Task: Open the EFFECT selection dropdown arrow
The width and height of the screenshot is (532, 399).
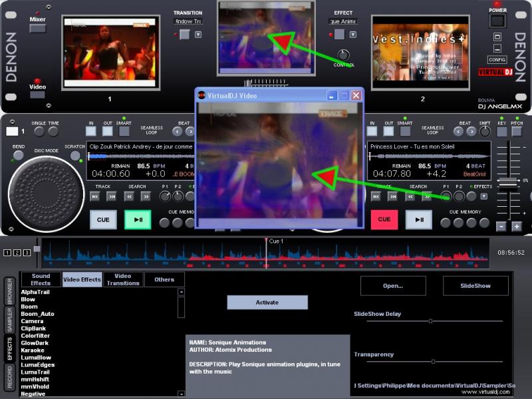Action: (354, 35)
